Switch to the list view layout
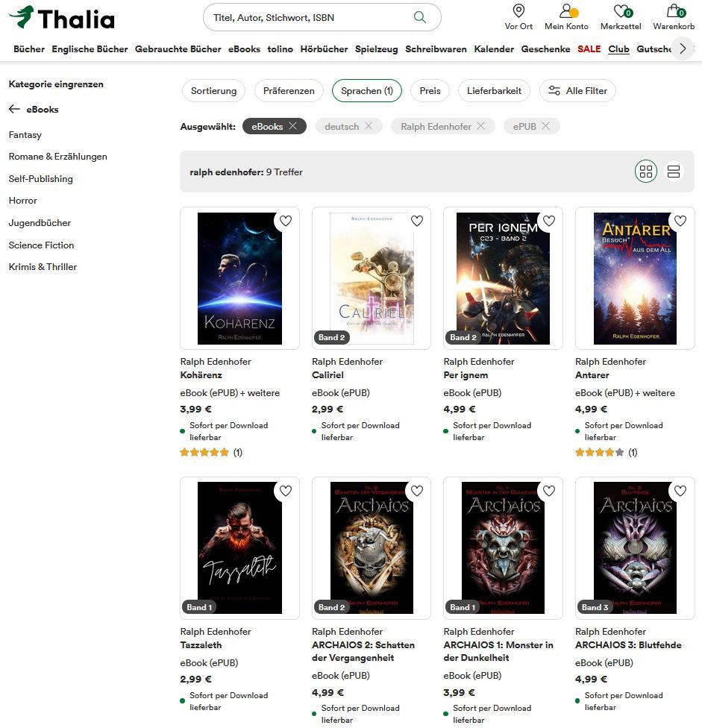 (673, 172)
